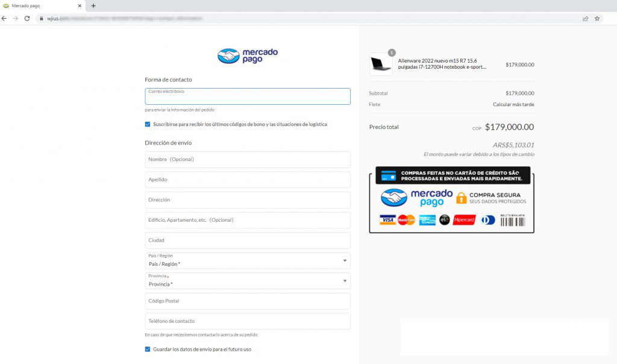Image resolution: width=617 pixels, height=364 pixels.
Task: Click the orange padlock Compra Segura icon
Action: point(461,198)
